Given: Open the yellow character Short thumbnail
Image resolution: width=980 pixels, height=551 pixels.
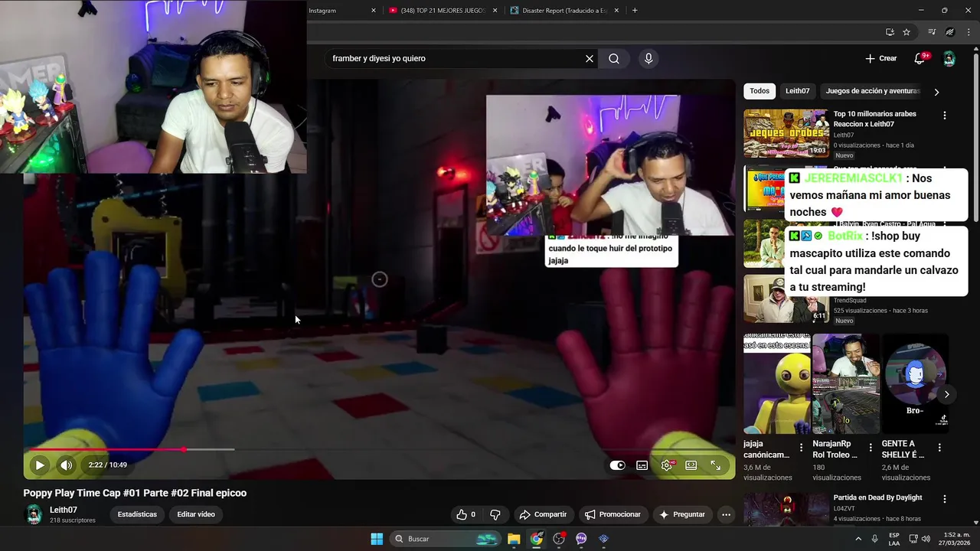Looking at the screenshot, I should click(x=776, y=383).
